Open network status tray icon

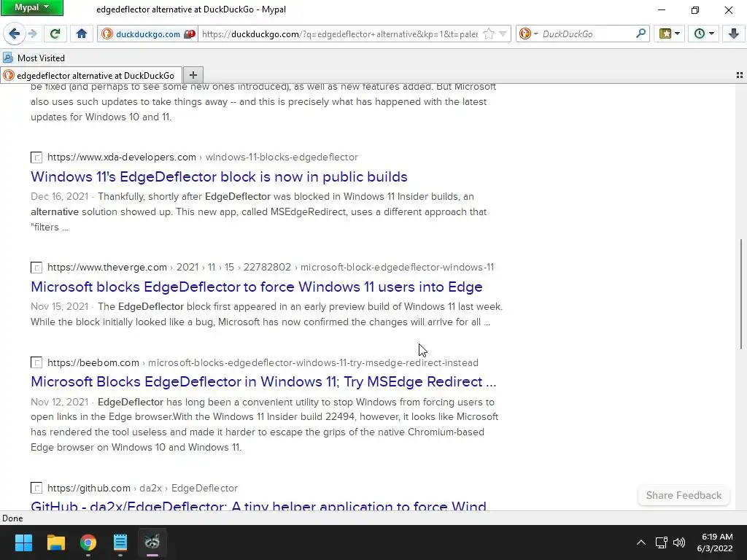tap(661, 542)
